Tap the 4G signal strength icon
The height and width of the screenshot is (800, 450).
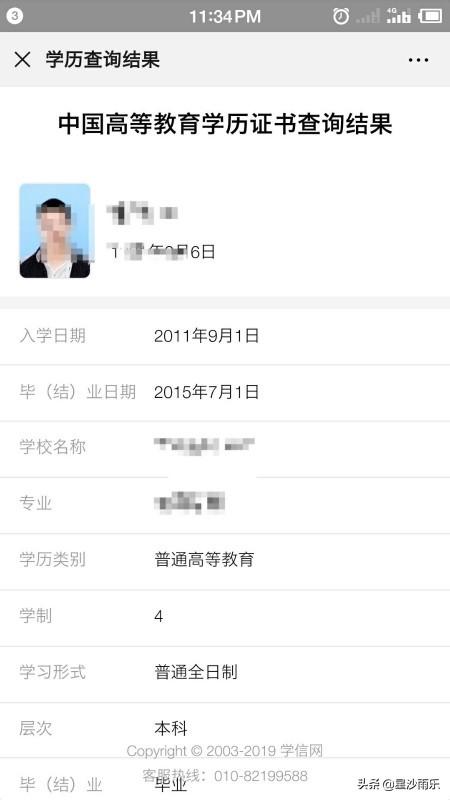pyautogui.click(x=398, y=16)
